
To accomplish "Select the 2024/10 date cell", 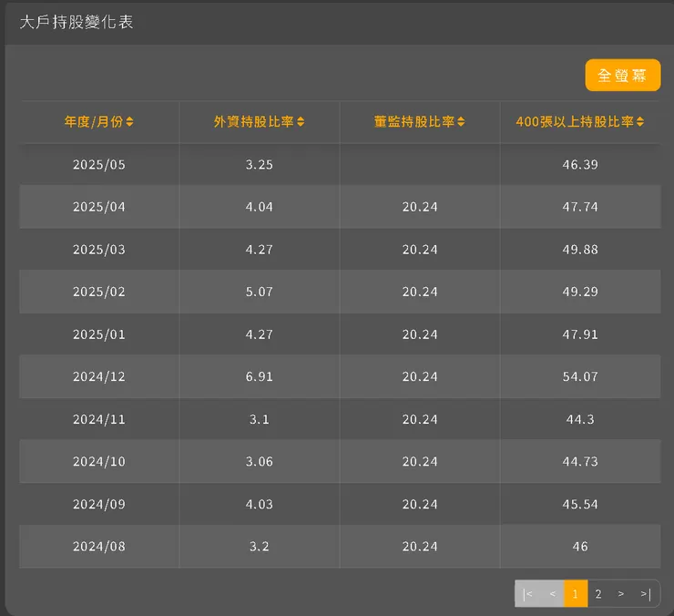I will pyautogui.click(x=99, y=461).
